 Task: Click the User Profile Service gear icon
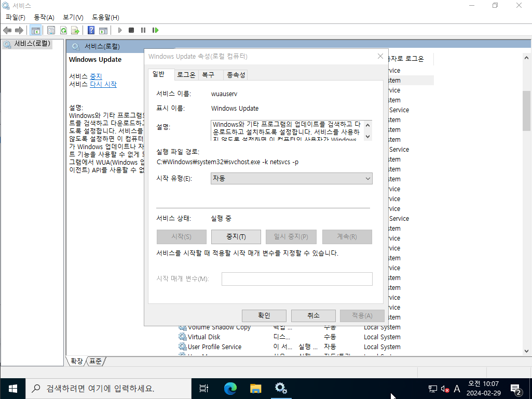tap(183, 347)
